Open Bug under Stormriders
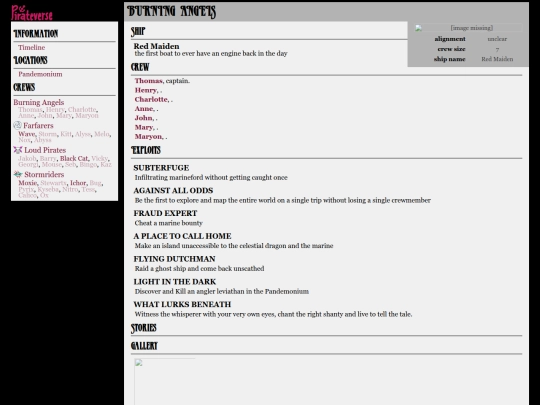540x405 pixels. pyautogui.click(x=95, y=183)
